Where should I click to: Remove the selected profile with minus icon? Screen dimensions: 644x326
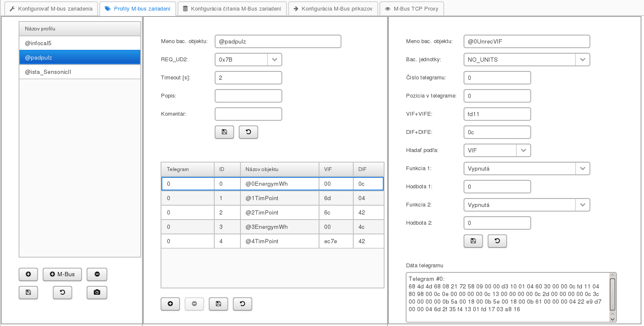(x=97, y=274)
